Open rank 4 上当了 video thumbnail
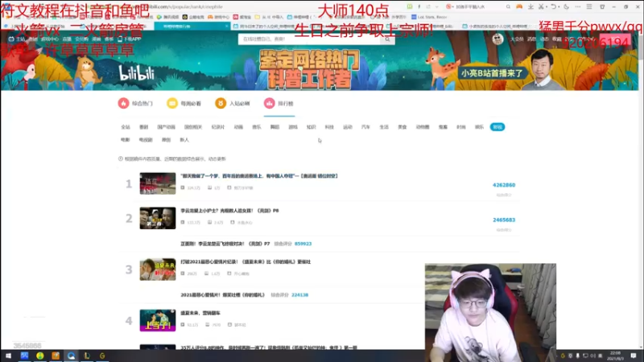Viewport: 644px width, 362px height. pos(158,320)
